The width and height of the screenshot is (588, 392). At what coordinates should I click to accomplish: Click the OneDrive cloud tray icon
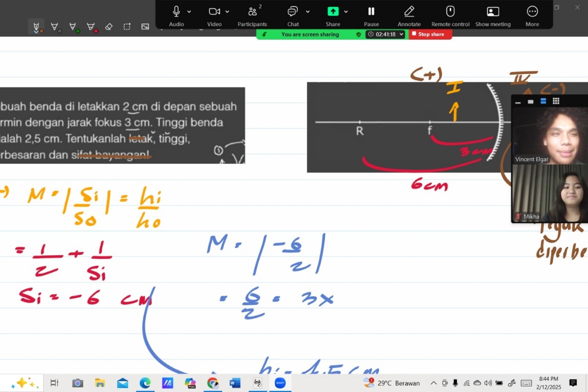point(477,383)
